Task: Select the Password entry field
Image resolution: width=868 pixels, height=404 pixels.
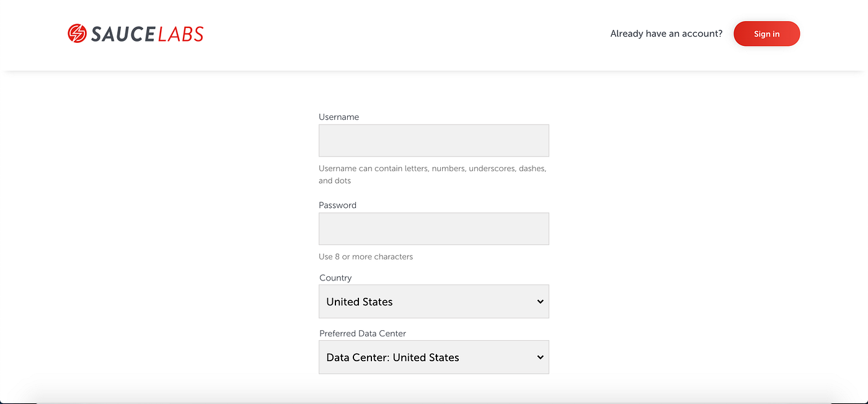Action: (x=433, y=228)
